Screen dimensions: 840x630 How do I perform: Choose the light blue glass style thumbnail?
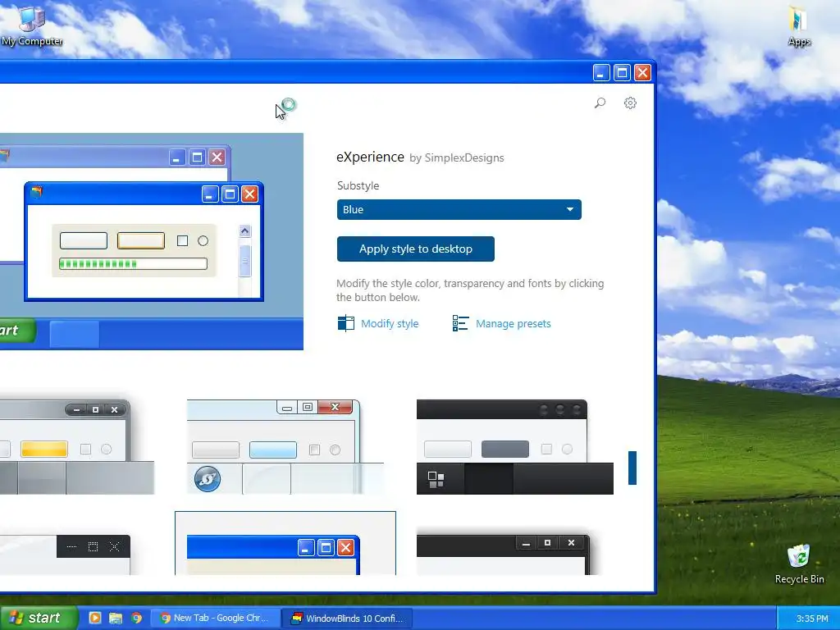285,447
